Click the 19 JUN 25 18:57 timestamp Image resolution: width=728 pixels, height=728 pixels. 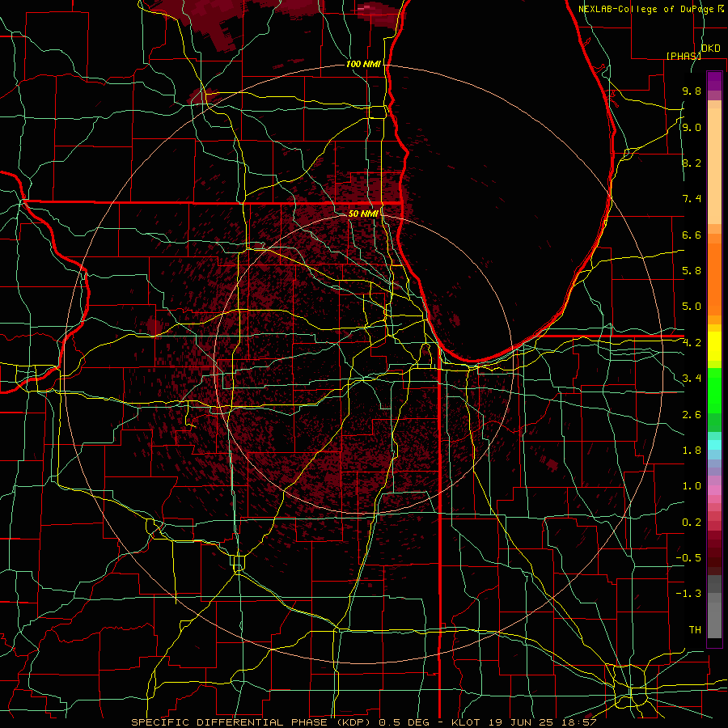pyautogui.click(x=542, y=722)
